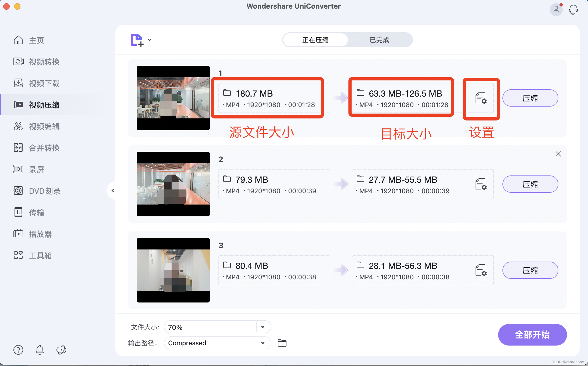Open compression settings for video 2
Viewport: 588px width, 366px height.
coord(481,184)
